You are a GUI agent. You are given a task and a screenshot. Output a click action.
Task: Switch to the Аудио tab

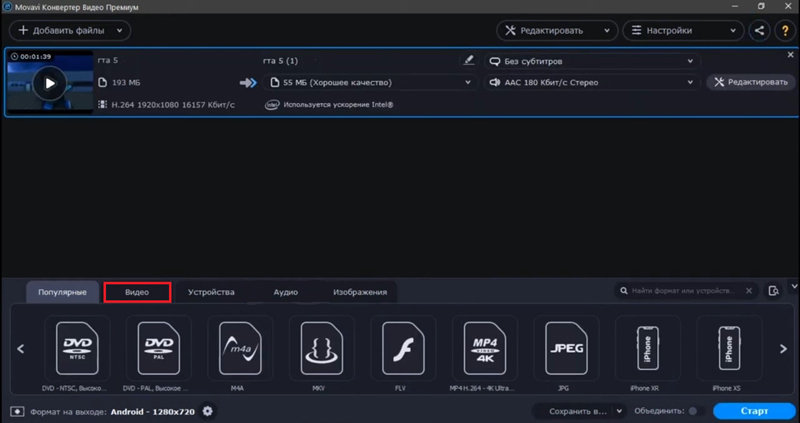285,292
